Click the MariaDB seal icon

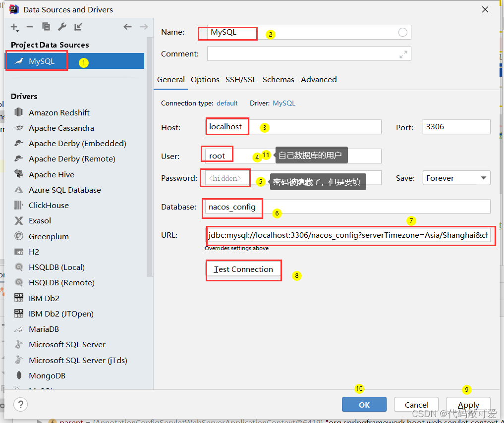coord(19,329)
